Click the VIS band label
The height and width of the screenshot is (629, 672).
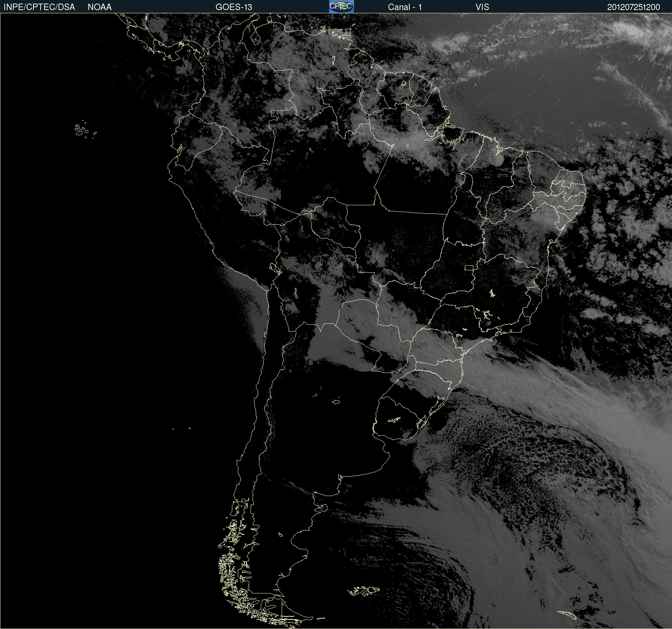coord(482,7)
